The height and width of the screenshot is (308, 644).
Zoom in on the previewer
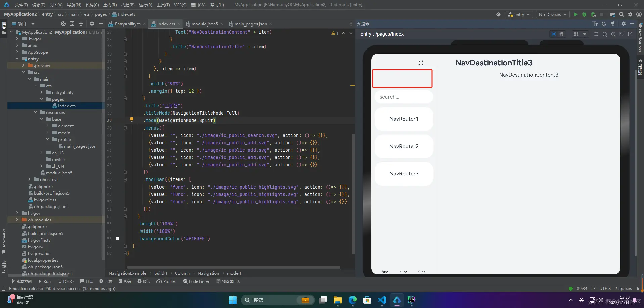pyautogui.click(x=613, y=34)
